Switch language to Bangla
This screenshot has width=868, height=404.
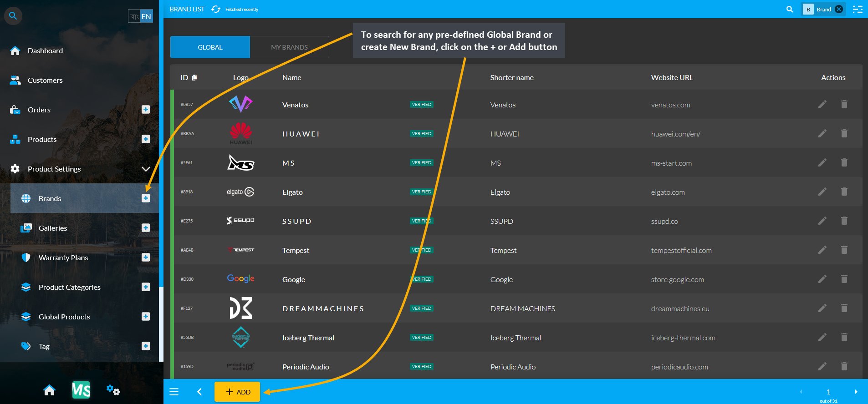[x=134, y=16]
